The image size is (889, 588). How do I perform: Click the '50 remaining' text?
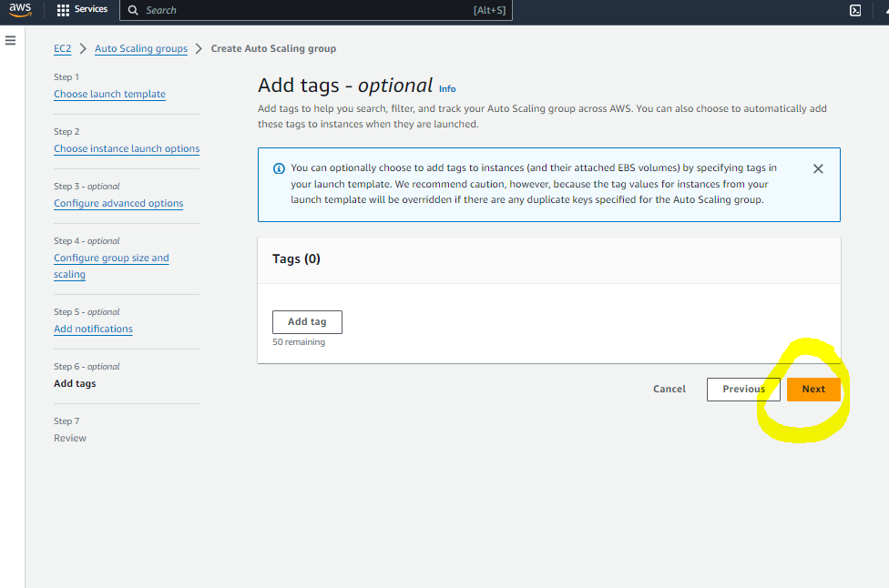299,342
